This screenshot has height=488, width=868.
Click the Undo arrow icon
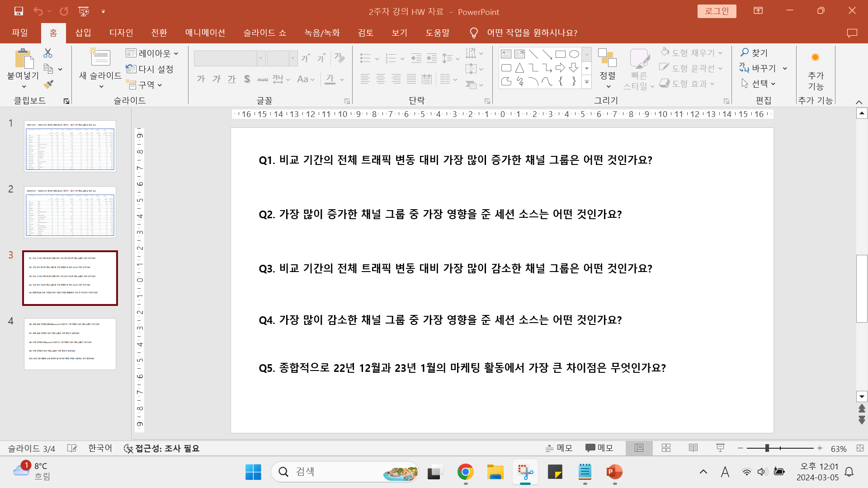38,11
